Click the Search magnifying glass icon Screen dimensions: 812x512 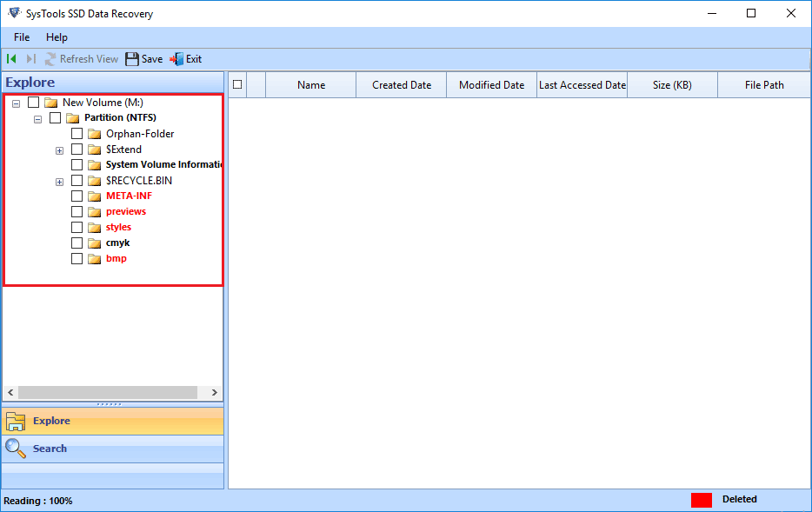click(16, 449)
